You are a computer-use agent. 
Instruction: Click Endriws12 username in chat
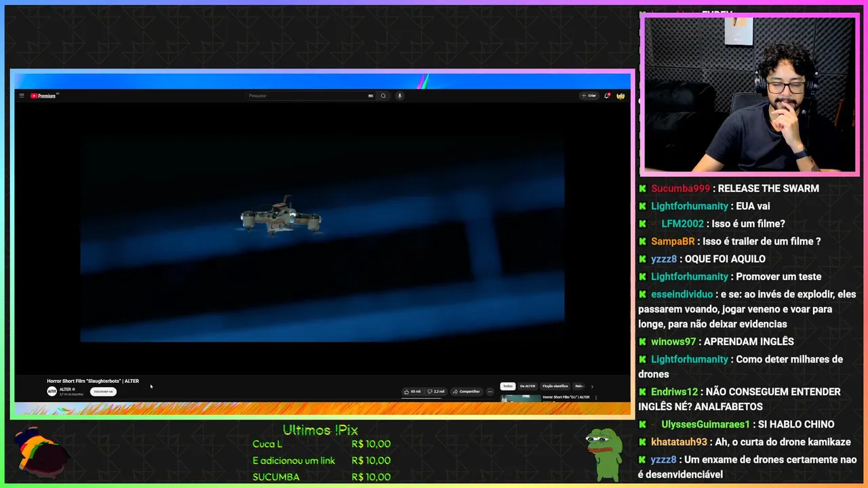(x=674, y=392)
